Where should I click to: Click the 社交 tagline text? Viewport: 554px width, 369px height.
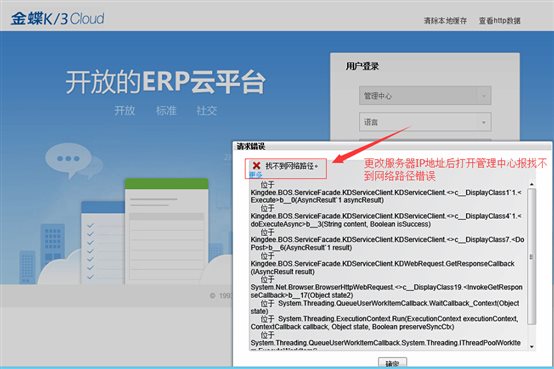pyautogui.click(x=207, y=111)
